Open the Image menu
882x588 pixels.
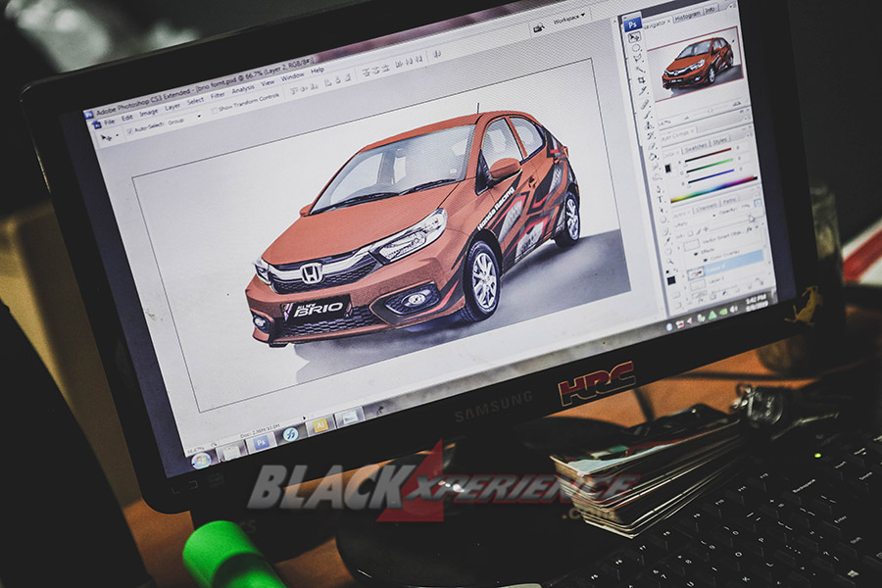click(x=149, y=113)
